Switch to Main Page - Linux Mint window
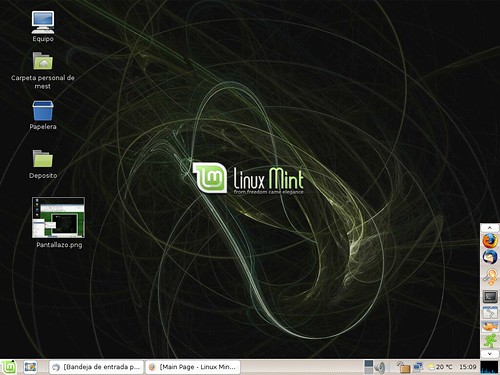500x375 pixels. point(193,367)
